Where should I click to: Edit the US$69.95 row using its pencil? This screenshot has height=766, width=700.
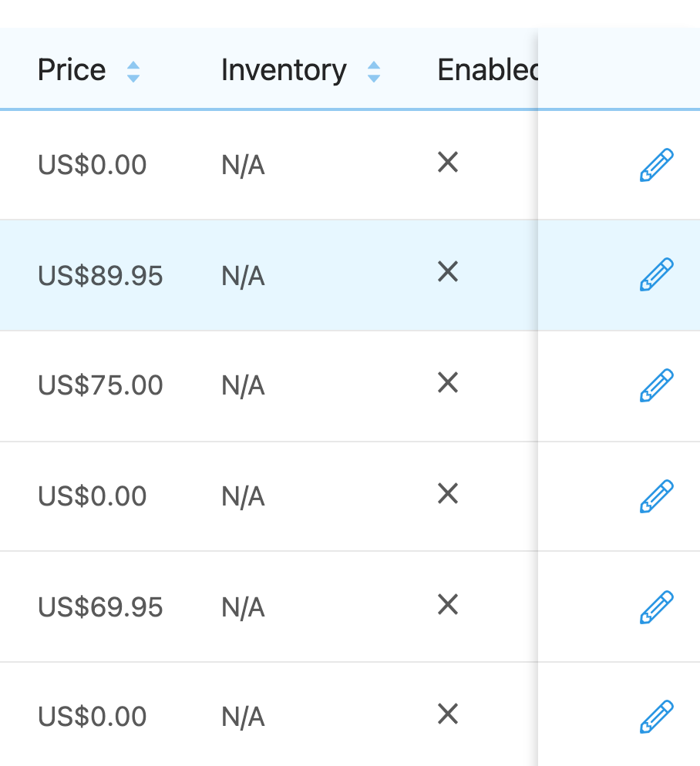pyautogui.click(x=656, y=606)
